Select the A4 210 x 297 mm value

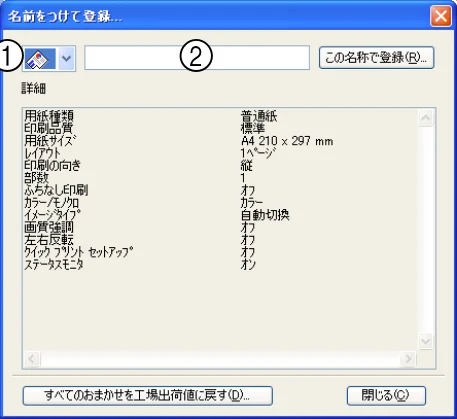[287, 141]
